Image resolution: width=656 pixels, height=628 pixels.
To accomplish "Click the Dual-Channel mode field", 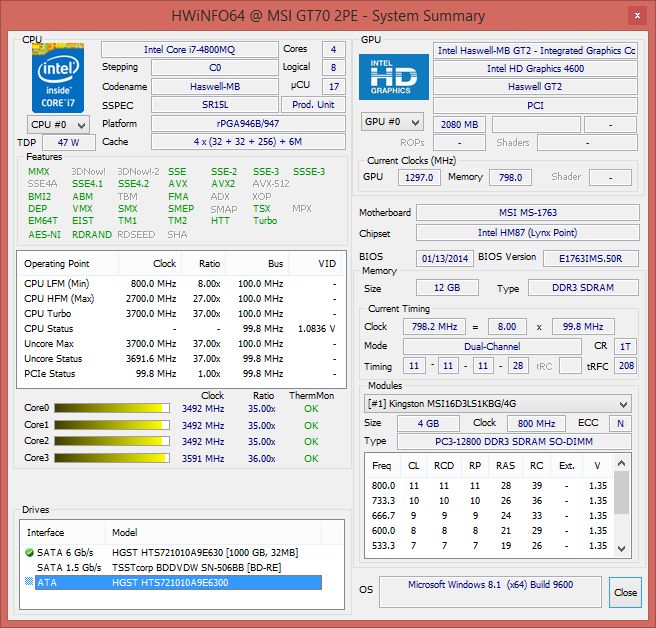I will click(x=492, y=346).
